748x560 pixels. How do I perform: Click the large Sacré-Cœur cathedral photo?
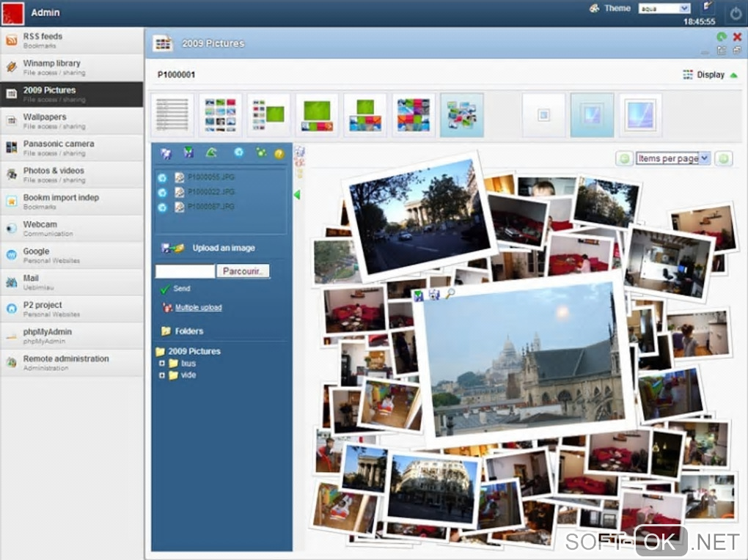pyautogui.click(x=524, y=358)
